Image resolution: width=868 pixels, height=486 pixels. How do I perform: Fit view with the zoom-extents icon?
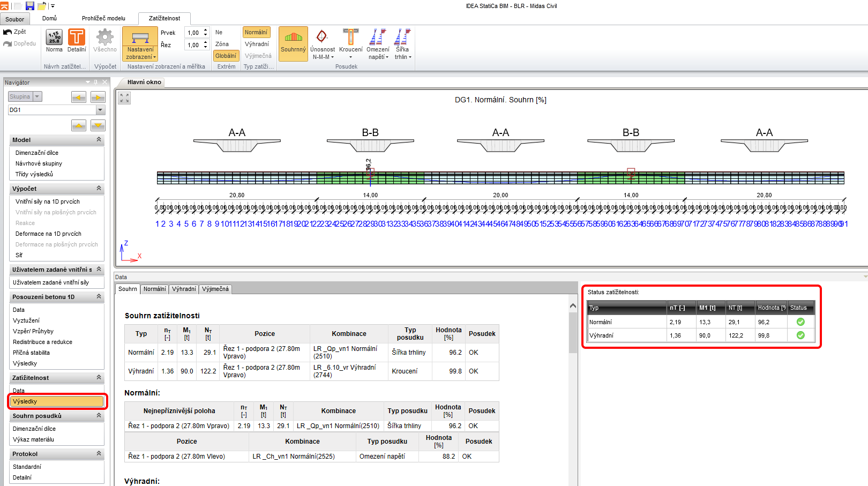(x=124, y=98)
